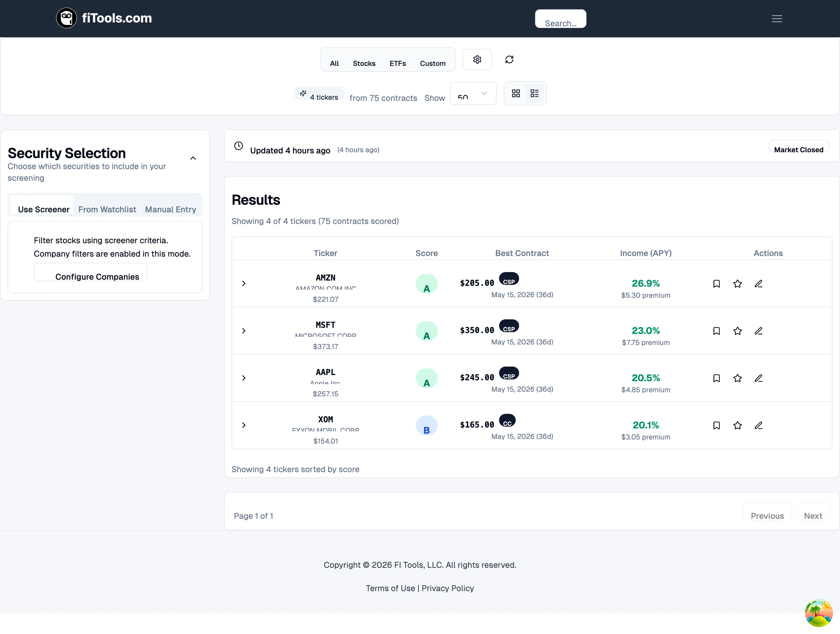The width and height of the screenshot is (840, 634).
Task: Switch to list view layout
Action: [534, 93]
